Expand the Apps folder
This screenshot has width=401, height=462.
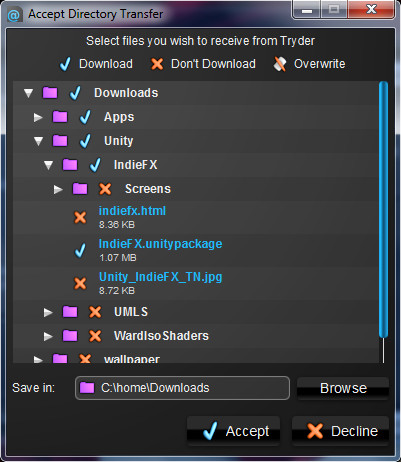tap(38, 117)
